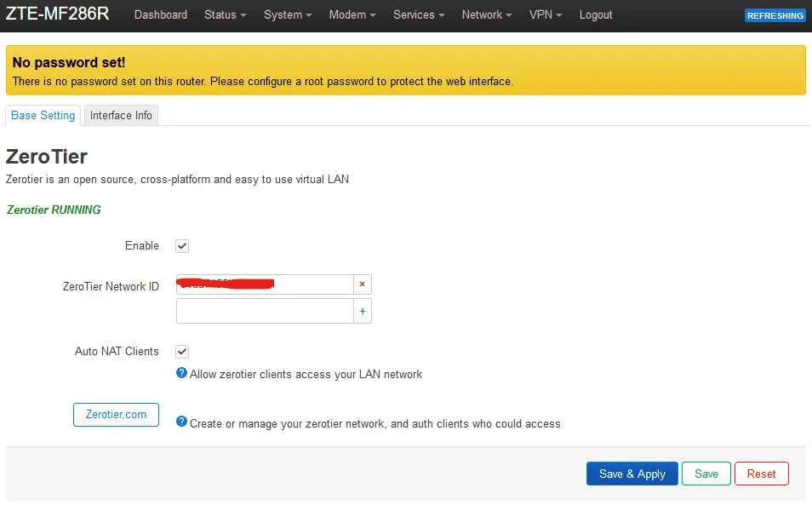
Task: Click help icon beside Create or manage
Action: [x=181, y=422]
